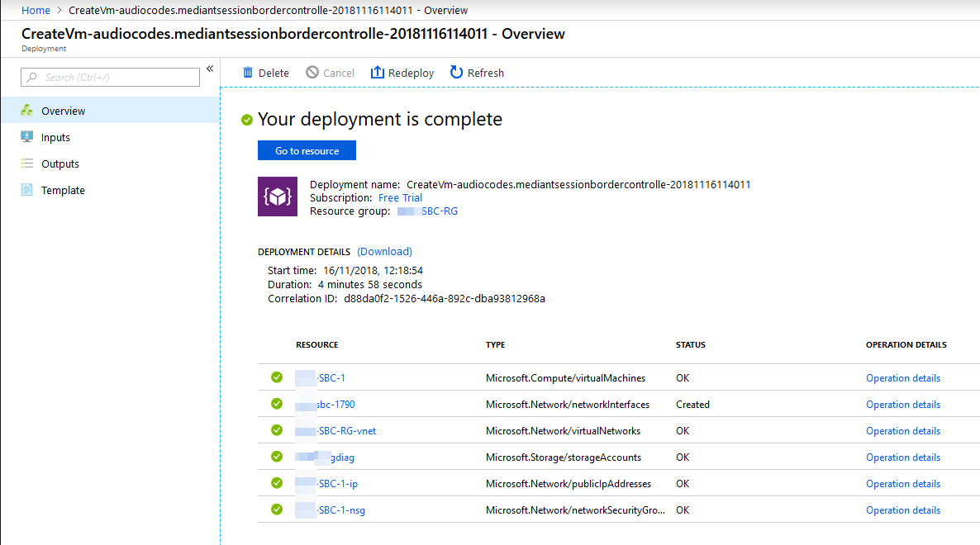
Task: Open the Overview menu item
Action: 110,111
